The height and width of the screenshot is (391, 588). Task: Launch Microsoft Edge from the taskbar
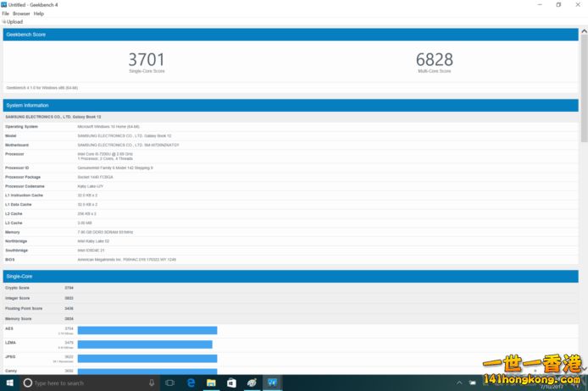pos(191,383)
